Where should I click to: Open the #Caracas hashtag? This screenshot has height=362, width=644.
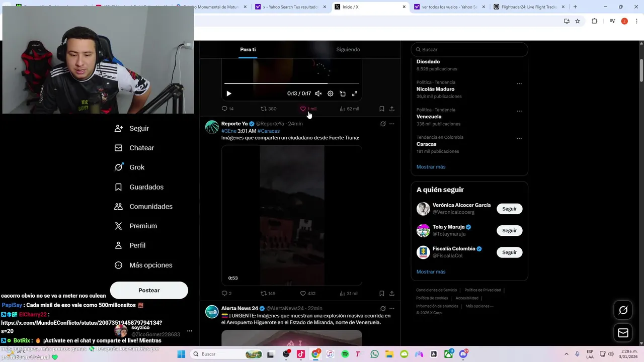[268, 131]
